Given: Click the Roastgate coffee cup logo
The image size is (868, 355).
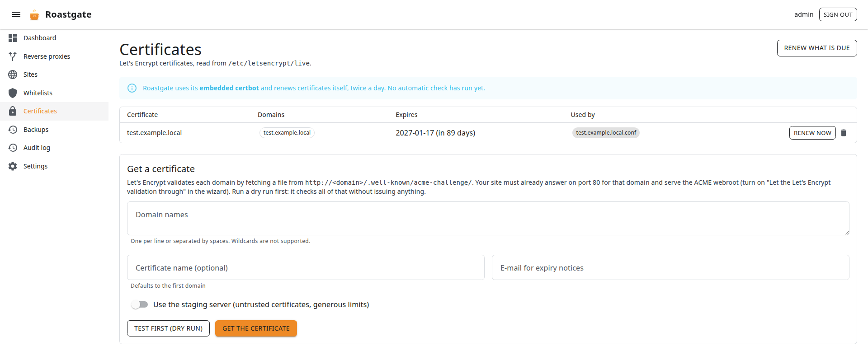Looking at the screenshot, I should pos(34,15).
